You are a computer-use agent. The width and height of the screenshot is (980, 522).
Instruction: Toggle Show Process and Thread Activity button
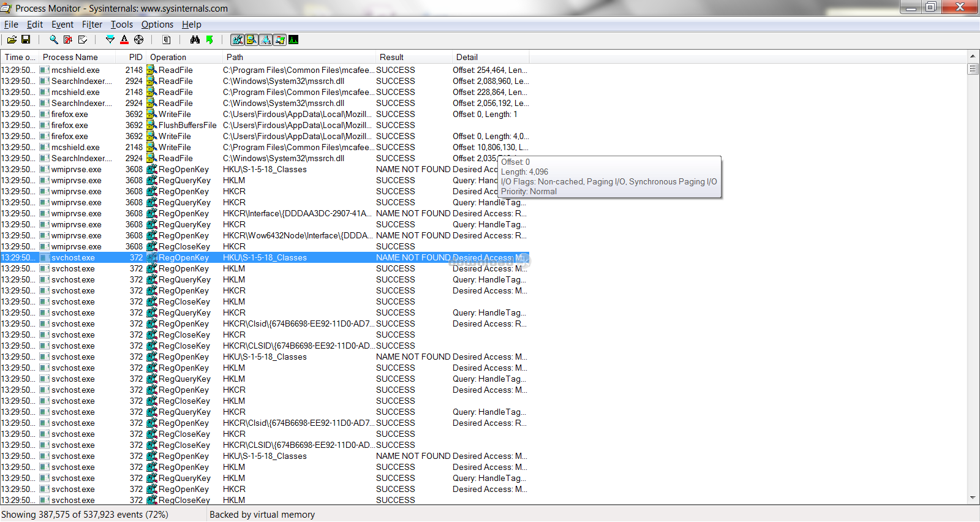[280, 40]
